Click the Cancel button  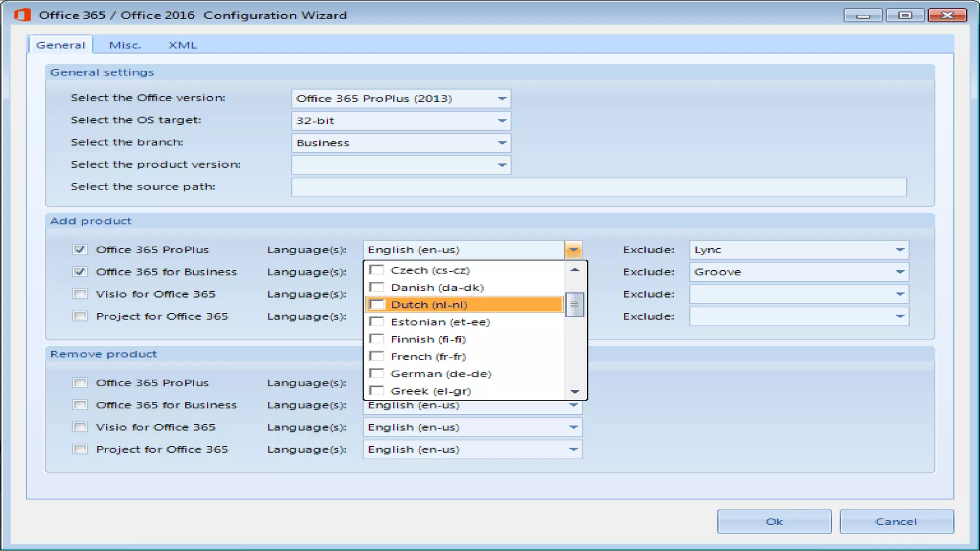[x=896, y=521]
